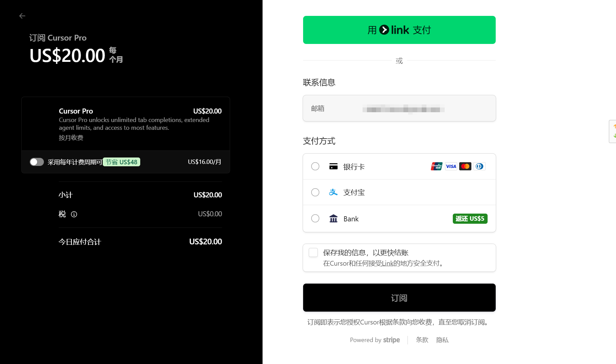Go back using the arrow icon
Image resolution: width=616 pixels, height=364 pixels.
22,16
